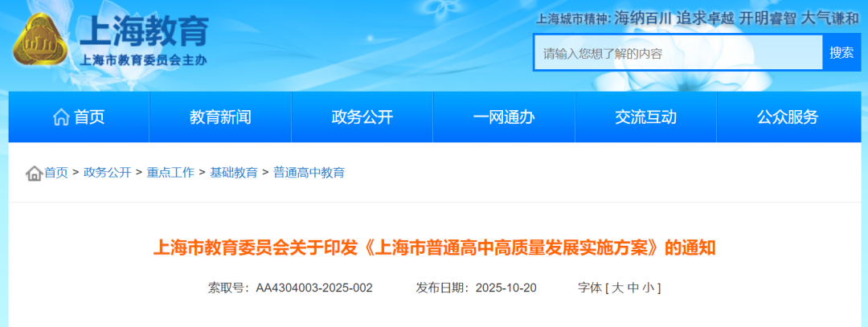868x327 pixels.
Task: Click 普通高中教育 breadcrumb link
Action: [309, 173]
